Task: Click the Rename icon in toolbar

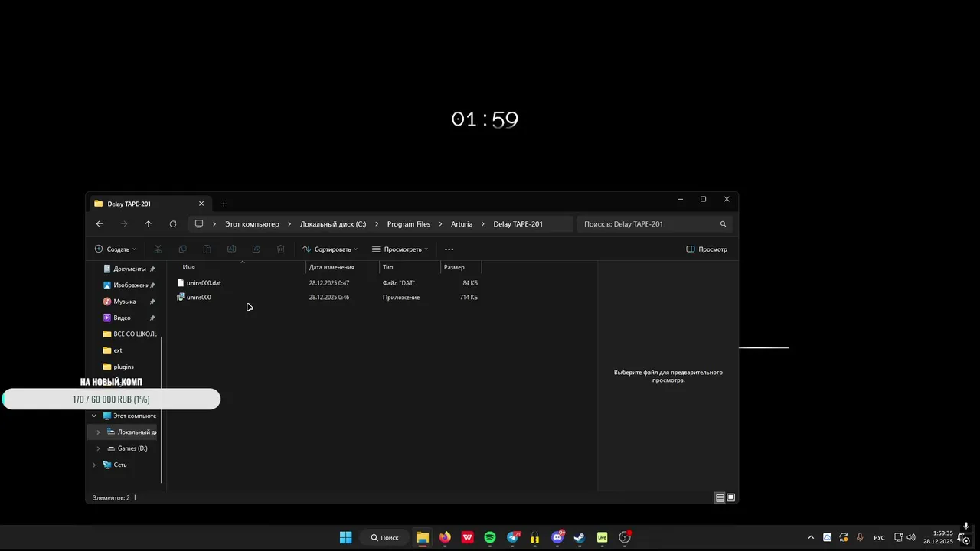Action: (231, 249)
